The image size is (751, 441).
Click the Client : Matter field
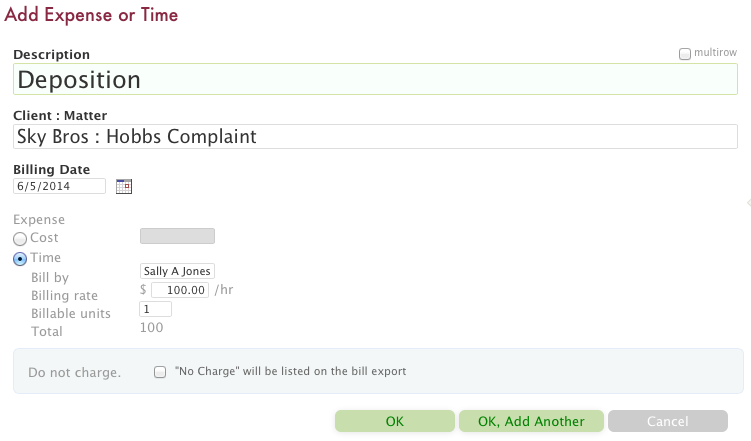tap(375, 136)
